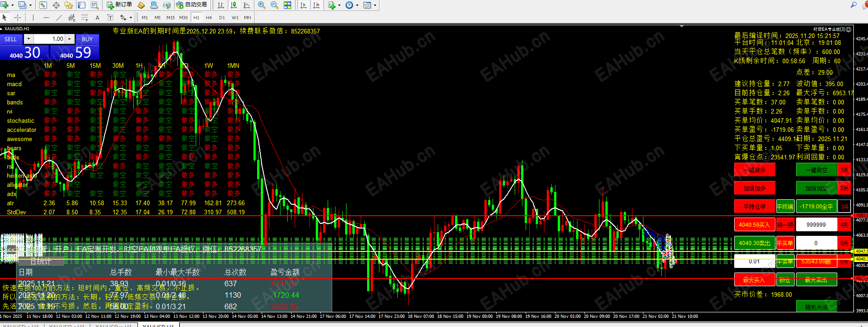Screen dimensions: 868x327
Task: Click the 4040.30卖出 sell button
Action: pyautogui.click(x=754, y=243)
